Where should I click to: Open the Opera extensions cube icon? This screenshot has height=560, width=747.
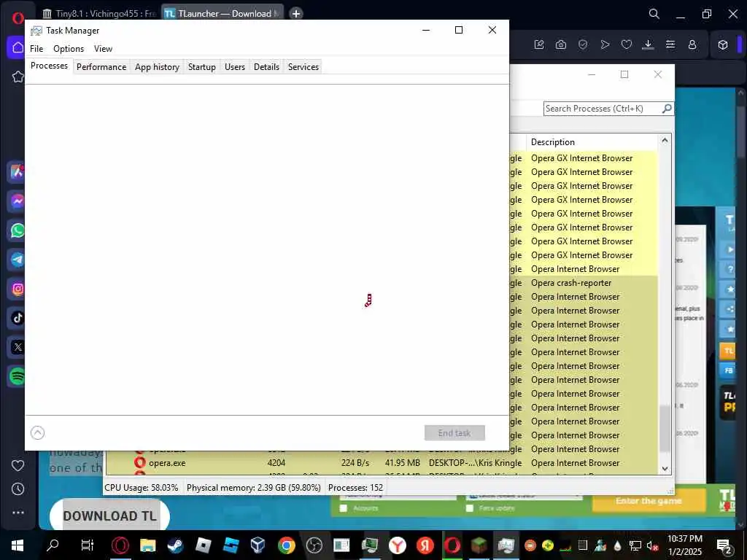[x=723, y=44]
